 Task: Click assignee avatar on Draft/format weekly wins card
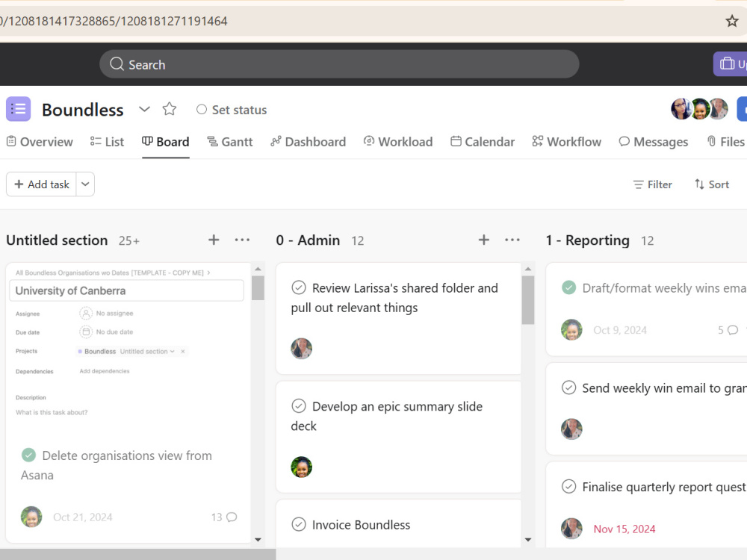click(571, 329)
